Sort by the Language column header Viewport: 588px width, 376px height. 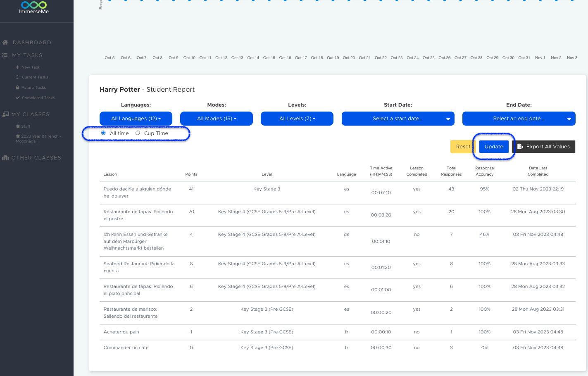click(346, 174)
